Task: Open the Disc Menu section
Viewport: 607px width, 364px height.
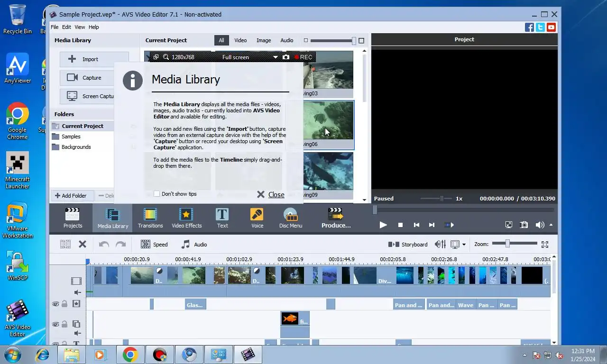Action: (291, 218)
